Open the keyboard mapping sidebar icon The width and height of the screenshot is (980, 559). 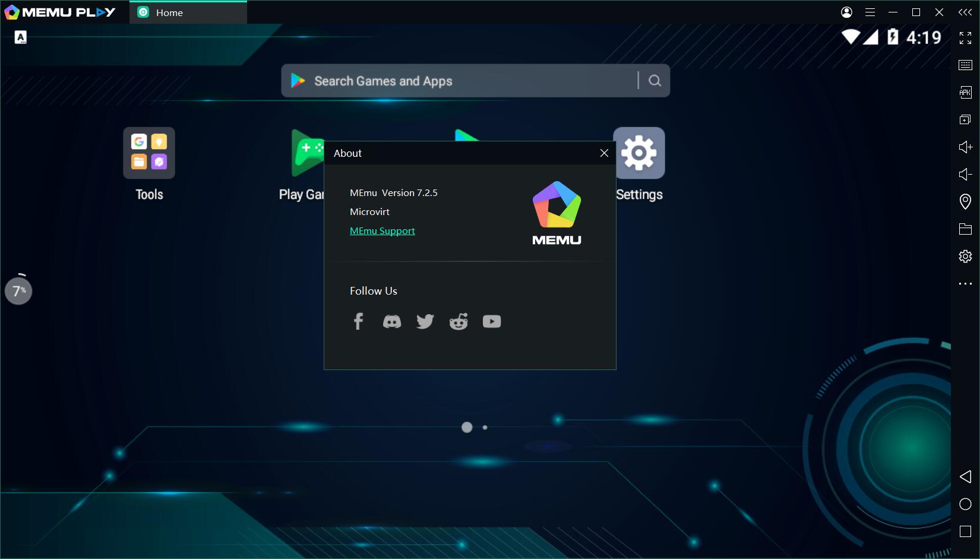pos(965,65)
